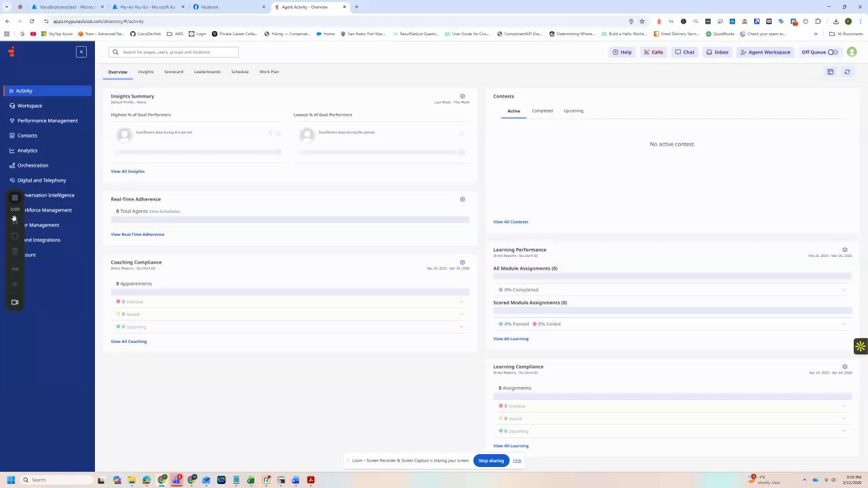Open View Real-Time Adherence link
This screenshot has width=868, height=488.
pos(138,235)
